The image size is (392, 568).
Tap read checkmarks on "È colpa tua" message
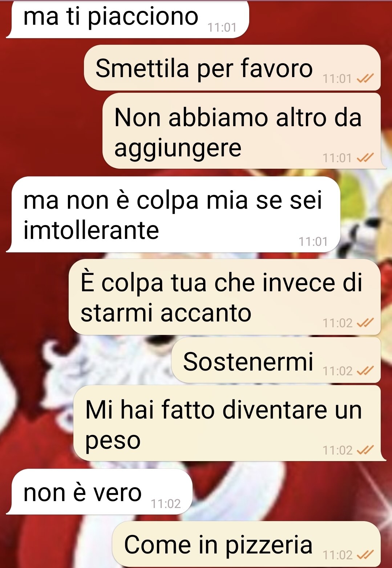(365, 323)
